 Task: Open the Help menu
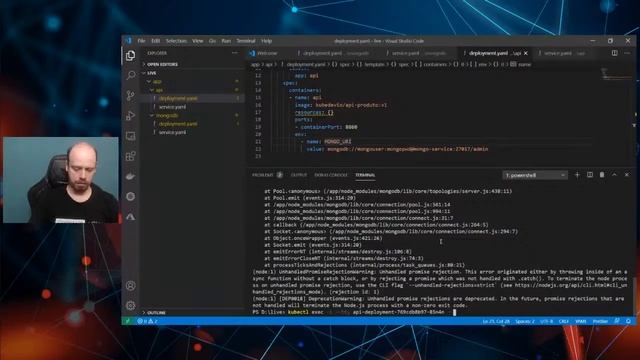(267, 41)
